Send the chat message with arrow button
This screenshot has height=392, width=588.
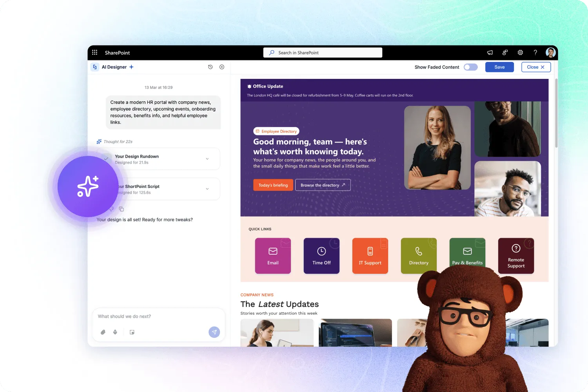coord(214,332)
